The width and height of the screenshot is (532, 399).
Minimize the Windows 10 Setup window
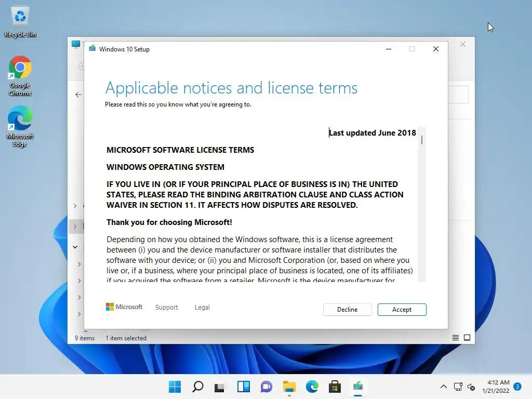point(389,49)
